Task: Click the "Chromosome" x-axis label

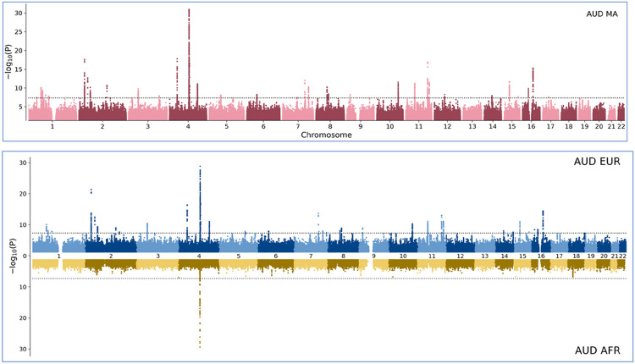Action: point(326,135)
